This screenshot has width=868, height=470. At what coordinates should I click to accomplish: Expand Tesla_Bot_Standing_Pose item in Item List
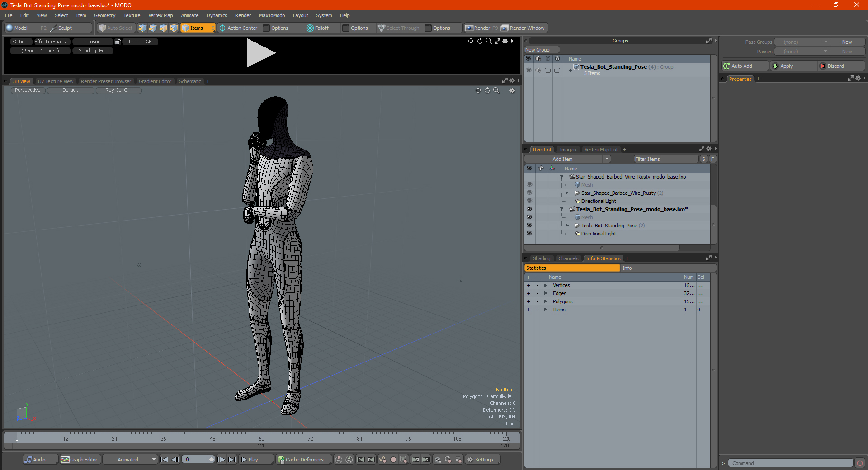567,226
